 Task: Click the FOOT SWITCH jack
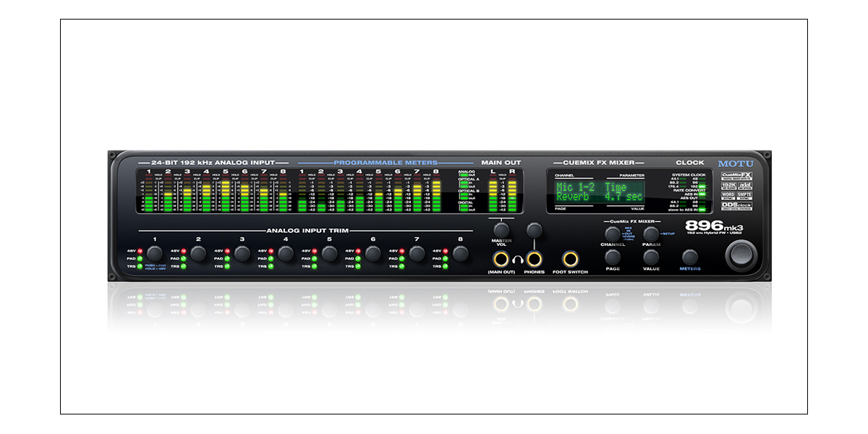click(x=571, y=259)
